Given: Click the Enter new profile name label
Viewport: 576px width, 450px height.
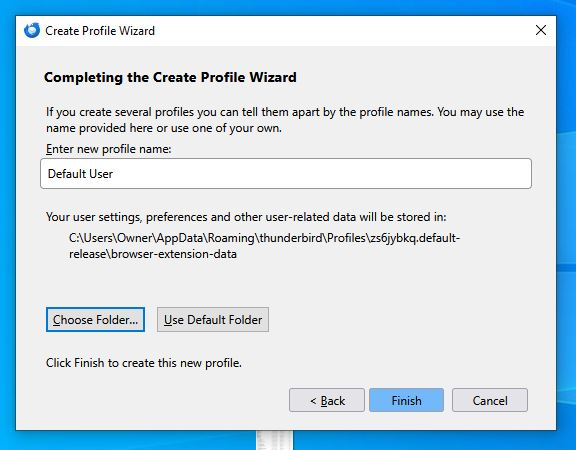Looking at the screenshot, I should click(108, 149).
